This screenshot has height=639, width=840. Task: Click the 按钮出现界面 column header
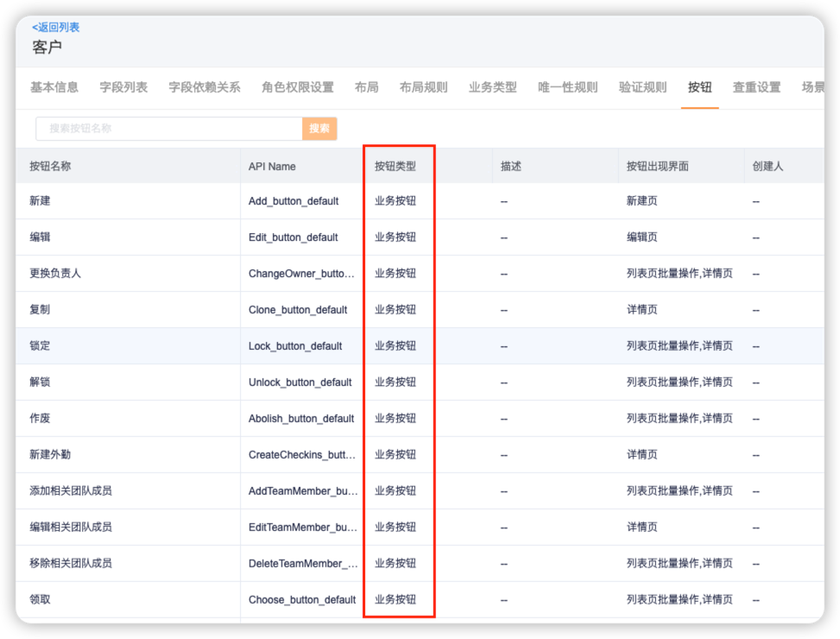pyautogui.click(x=657, y=166)
